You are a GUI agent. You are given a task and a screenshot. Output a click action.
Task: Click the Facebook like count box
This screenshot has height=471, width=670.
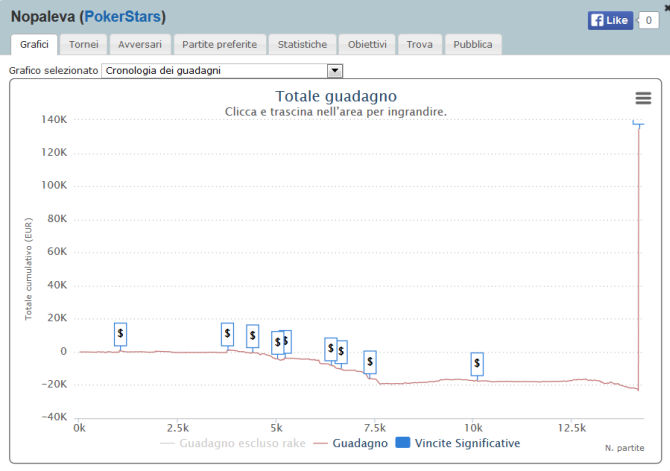click(648, 20)
